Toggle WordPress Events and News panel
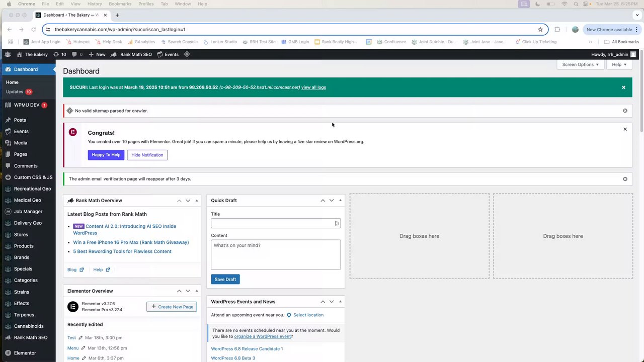 point(341,302)
